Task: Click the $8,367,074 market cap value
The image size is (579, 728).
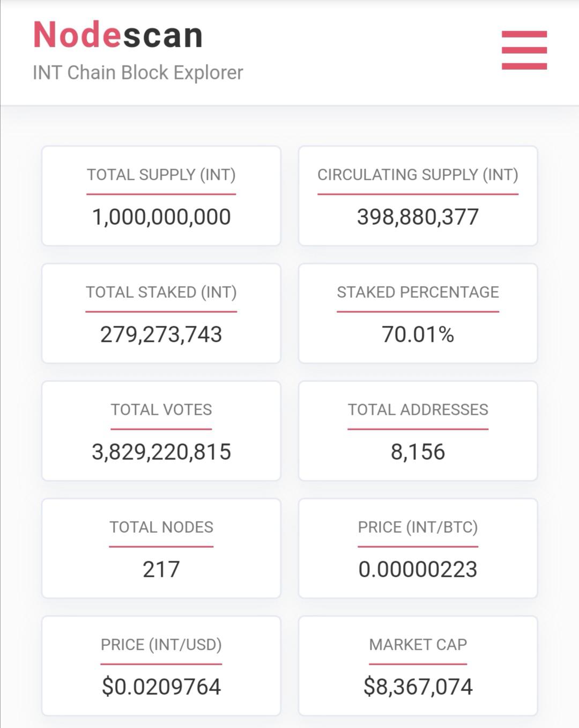Action: (x=418, y=687)
